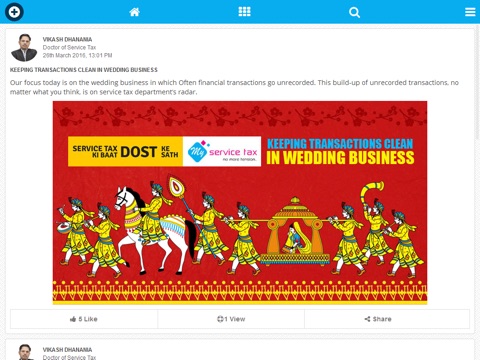Click the thumbs-up icon on the post

[73, 319]
